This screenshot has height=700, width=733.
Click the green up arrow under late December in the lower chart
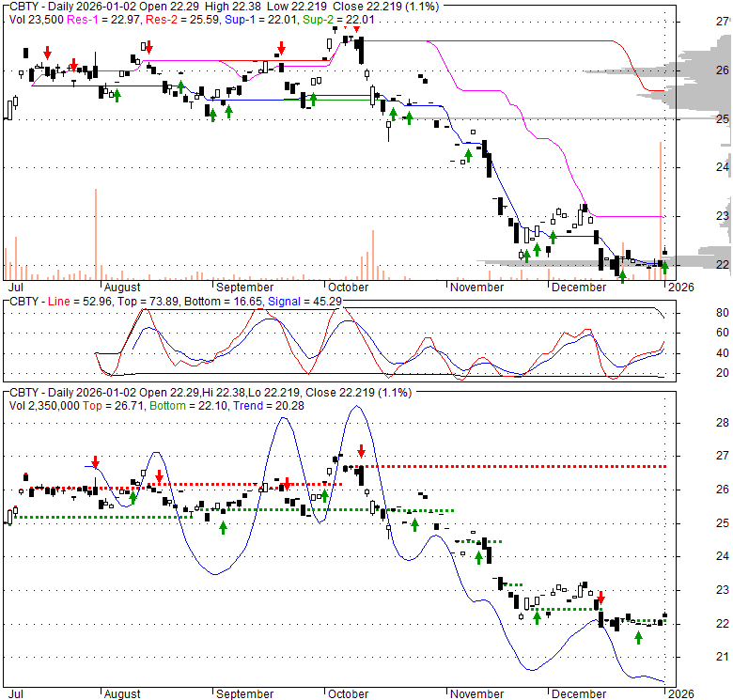tap(638, 638)
